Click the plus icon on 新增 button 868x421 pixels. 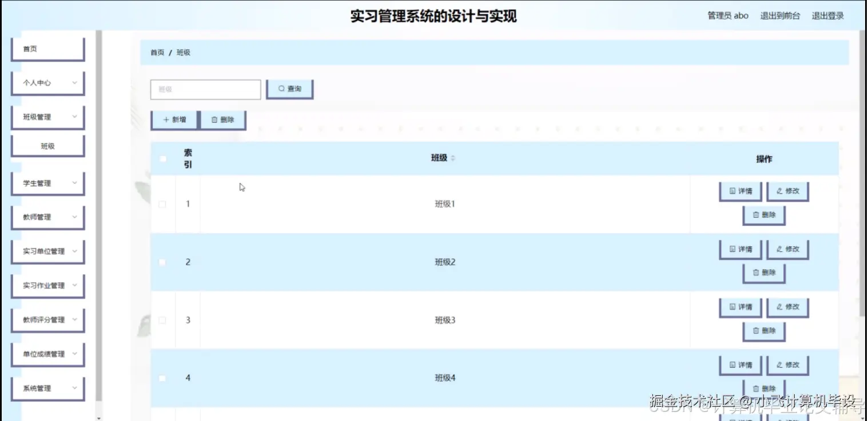point(166,120)
